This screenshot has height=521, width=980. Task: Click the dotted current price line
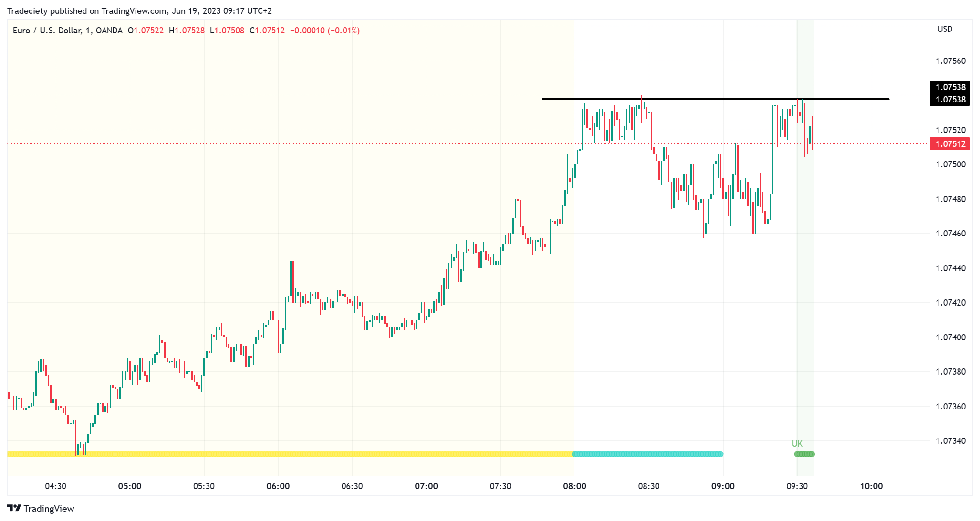click(382, 143)
